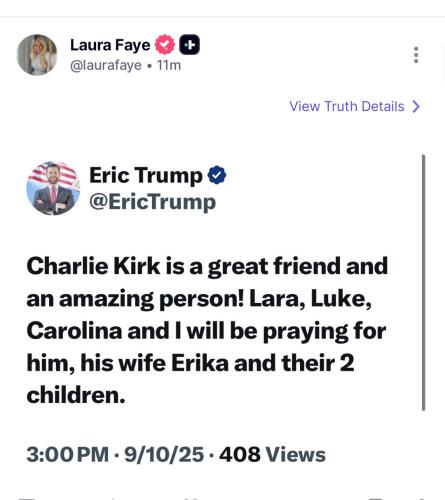Click the pink verified badge beside Laura Faye
The height and width of the screenshot is (500, 445).
coord(165,45)
